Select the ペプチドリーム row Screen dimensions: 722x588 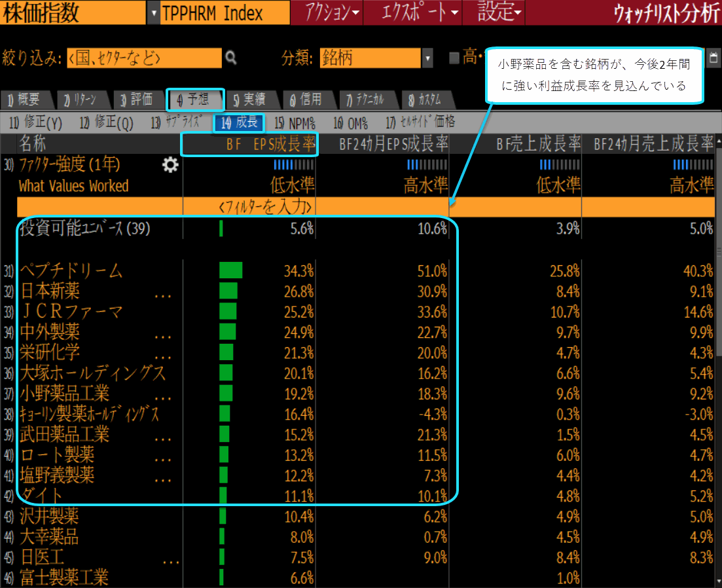359,270
